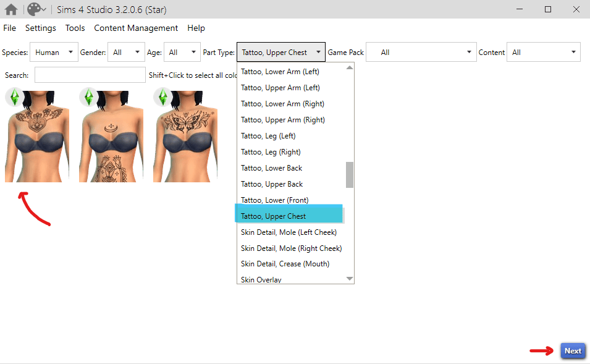The image size is (590, 364).
Task: Open the Content filter dropdown
Action: [543, 53]
